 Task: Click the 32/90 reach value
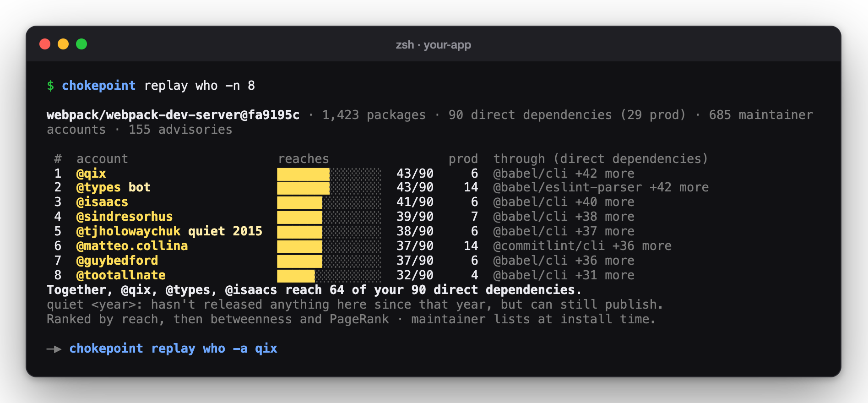pyautogui.click(x=415, y=275)
